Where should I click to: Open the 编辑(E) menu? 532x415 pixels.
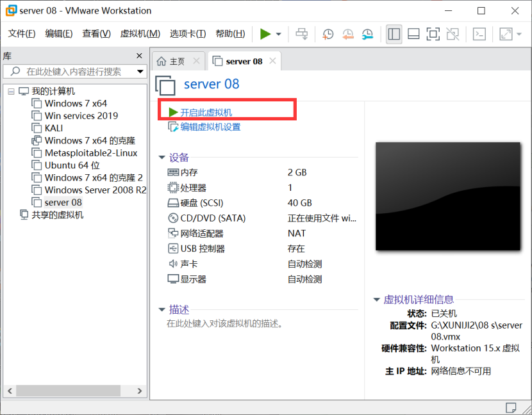[59, 33]
